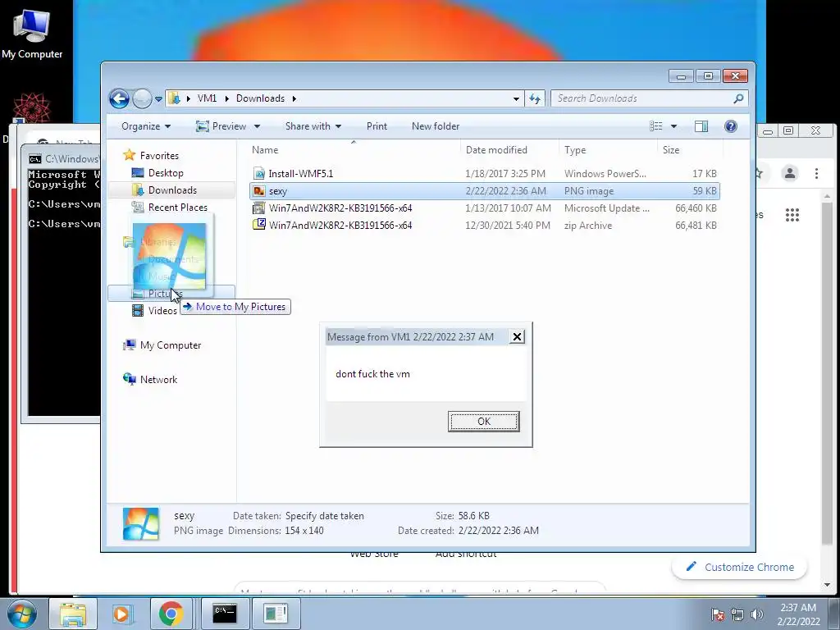Refresh the Downloads folder view
The height and width of the screenshot is (630, 840).
535,98
